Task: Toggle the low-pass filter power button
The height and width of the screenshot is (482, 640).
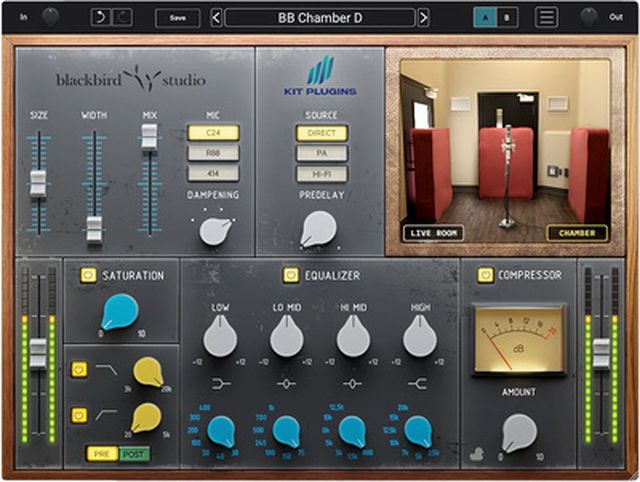Action: coord(79,370)
